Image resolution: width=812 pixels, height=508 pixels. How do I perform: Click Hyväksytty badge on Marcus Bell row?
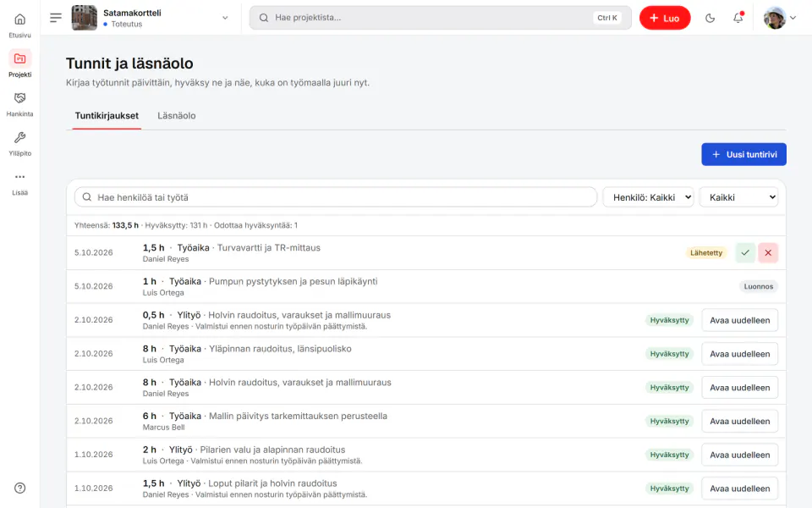coord(669,422)
